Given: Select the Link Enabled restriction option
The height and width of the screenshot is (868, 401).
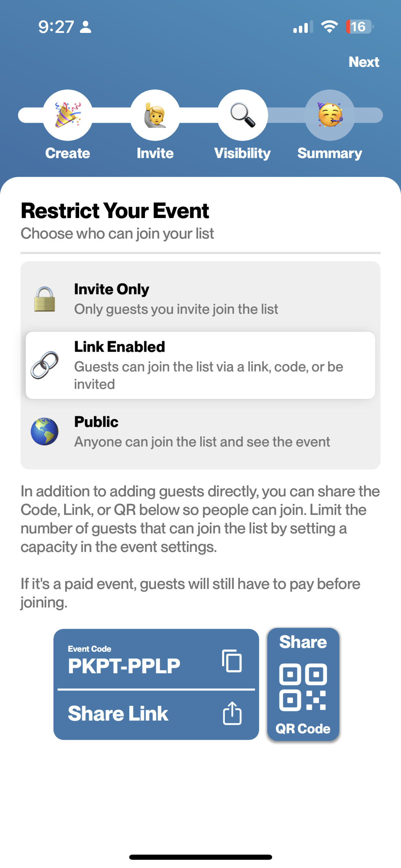Looking at the screenshot, I should (x=200, y=365).
